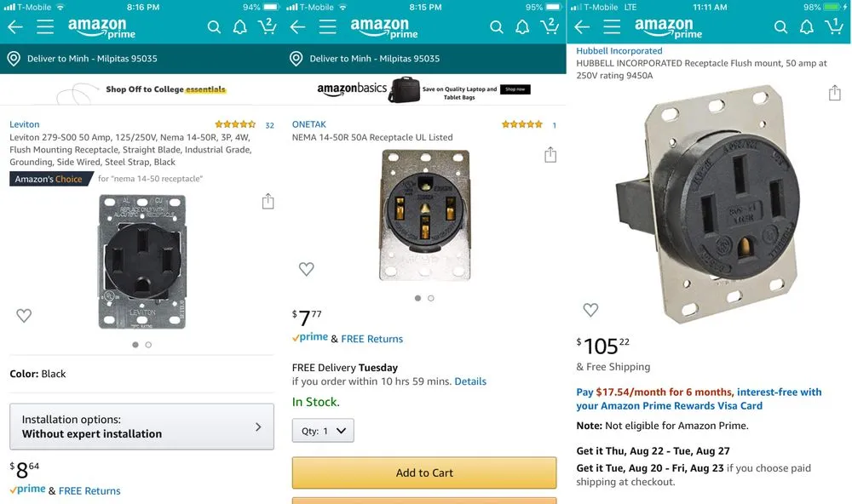Add Leviton receptacle to wish list heart

point(24,316)
